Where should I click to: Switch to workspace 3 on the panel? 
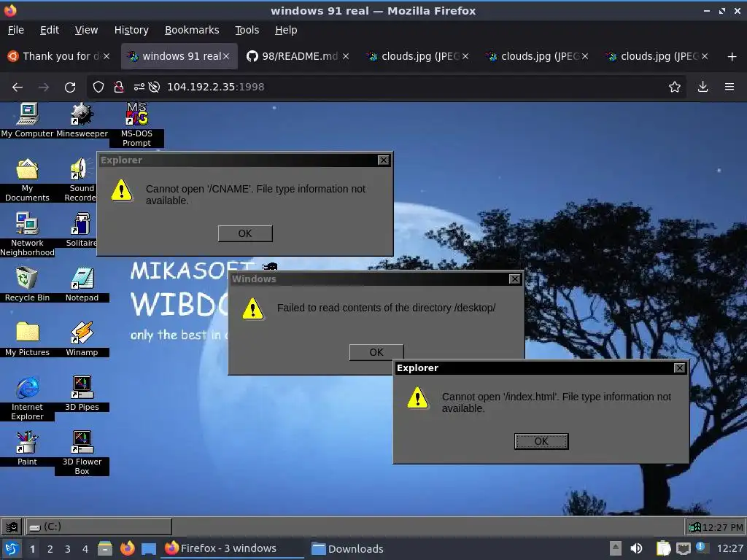tap(68, 549)
